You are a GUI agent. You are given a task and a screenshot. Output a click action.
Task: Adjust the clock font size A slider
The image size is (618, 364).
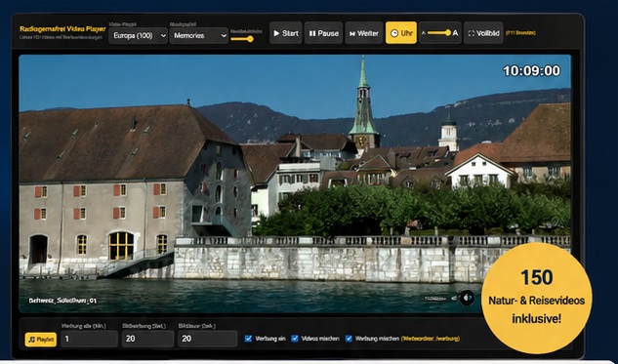[x=439, y=33]
